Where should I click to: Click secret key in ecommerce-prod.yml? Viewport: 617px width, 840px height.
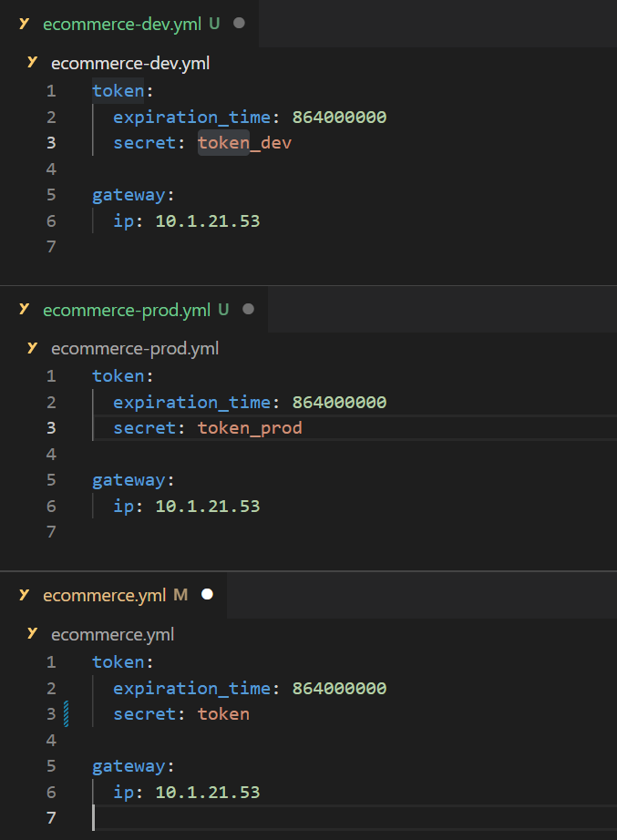coord(145,428)
